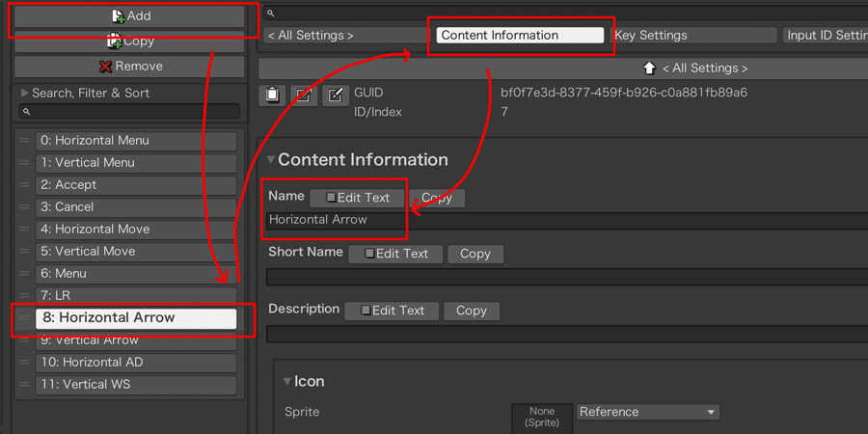Click the empty Description text field
Viewport: 868px width, 434px height.
tap(567, 334)
